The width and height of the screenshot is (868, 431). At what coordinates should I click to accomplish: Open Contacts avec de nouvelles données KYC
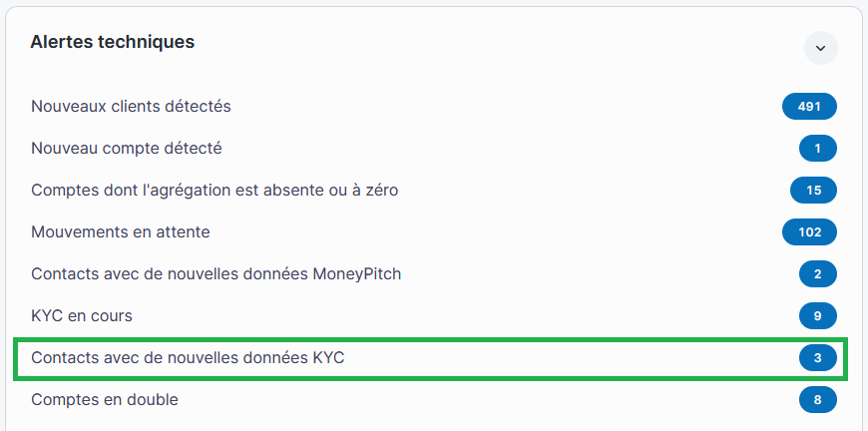point(188,357)
